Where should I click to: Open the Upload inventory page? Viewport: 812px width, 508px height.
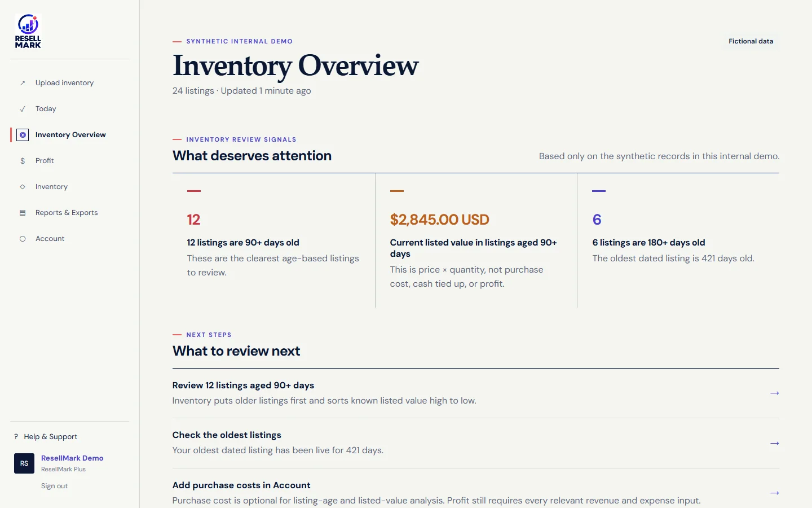pyautogui.click(x=70, y=83)
